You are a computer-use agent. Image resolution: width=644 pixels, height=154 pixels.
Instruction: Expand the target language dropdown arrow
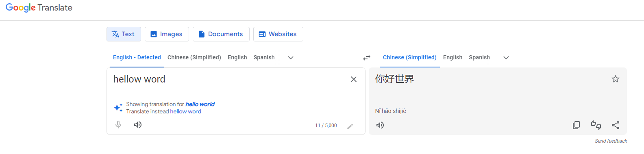tap(506, 58)
